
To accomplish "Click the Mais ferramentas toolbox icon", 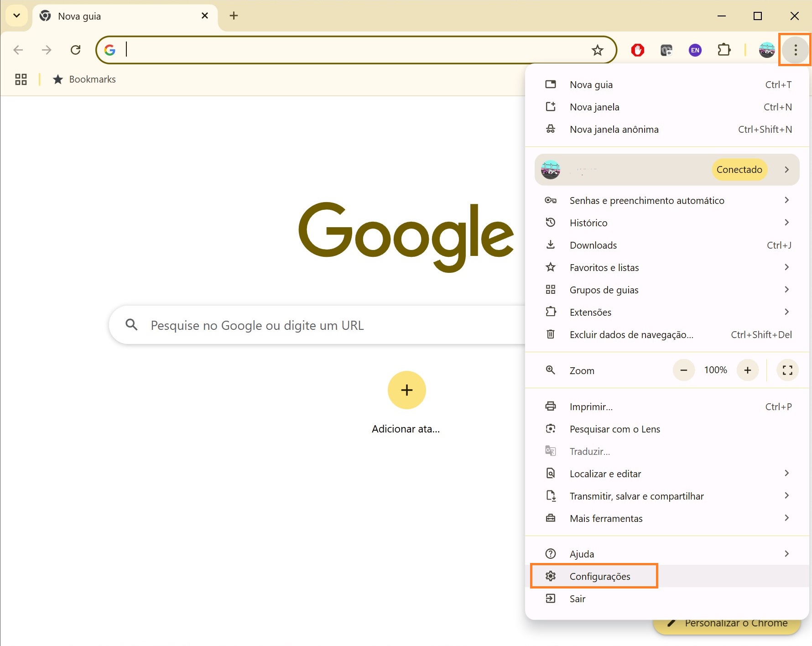I will click(x=551, y=518).
